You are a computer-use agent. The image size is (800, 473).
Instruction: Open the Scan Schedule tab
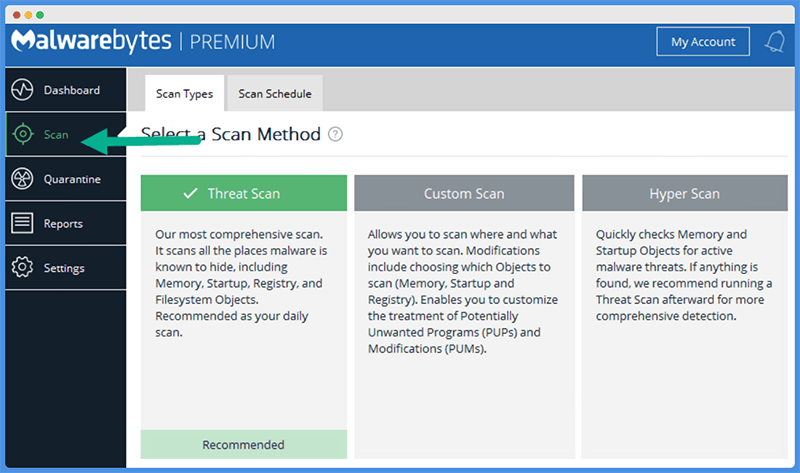[275, 93]
